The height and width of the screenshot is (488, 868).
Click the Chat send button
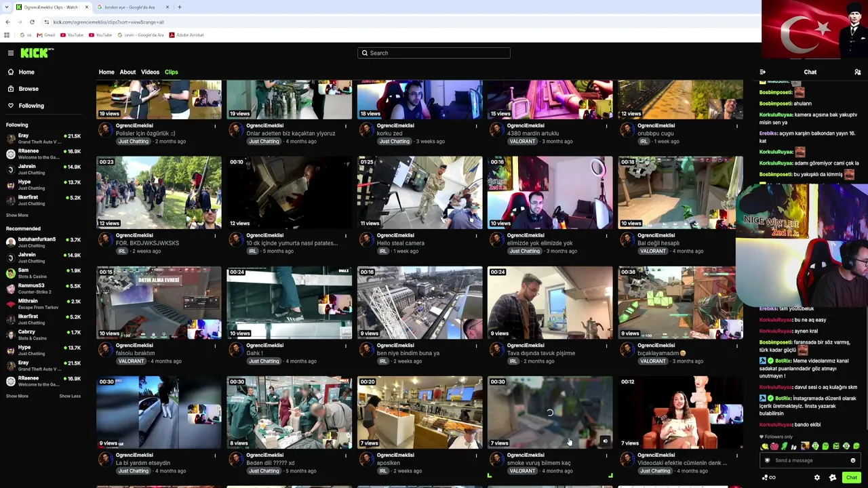852,478
